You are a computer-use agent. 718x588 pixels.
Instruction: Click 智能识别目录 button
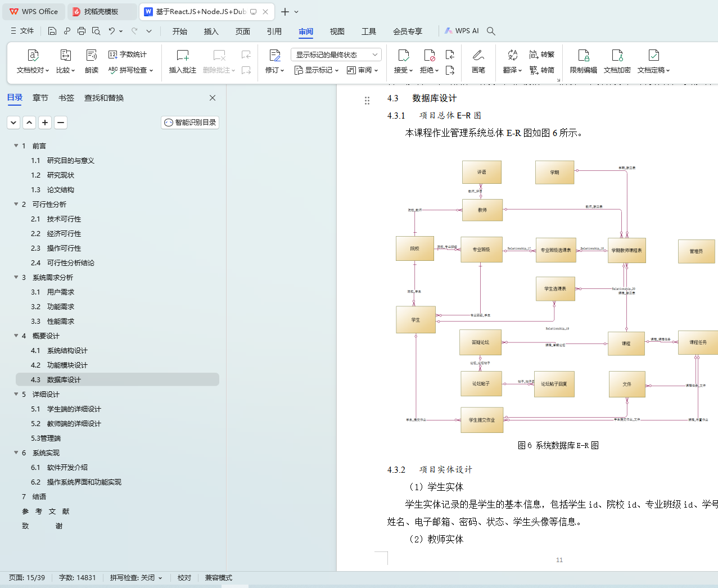coord(190,123)
